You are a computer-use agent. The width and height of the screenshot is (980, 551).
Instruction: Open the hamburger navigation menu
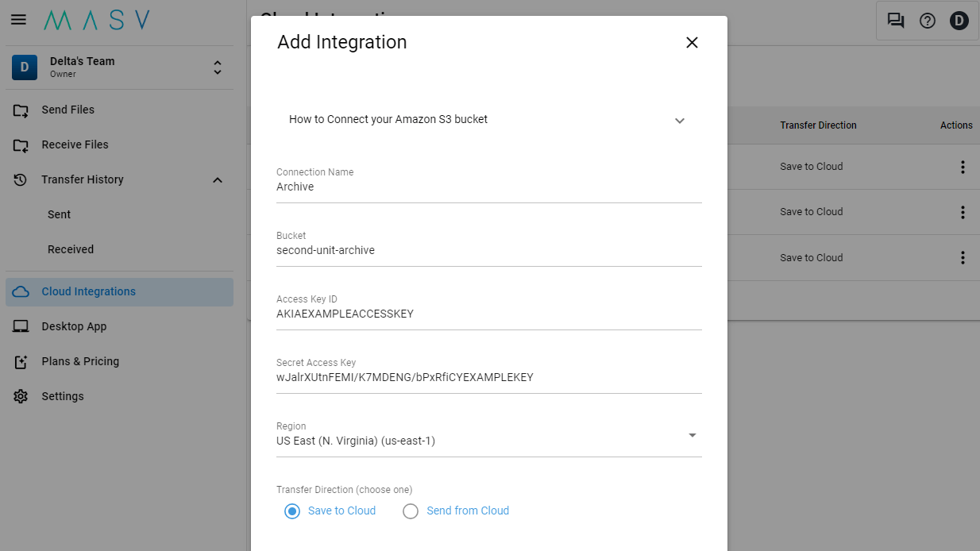[x=18, y=20]
